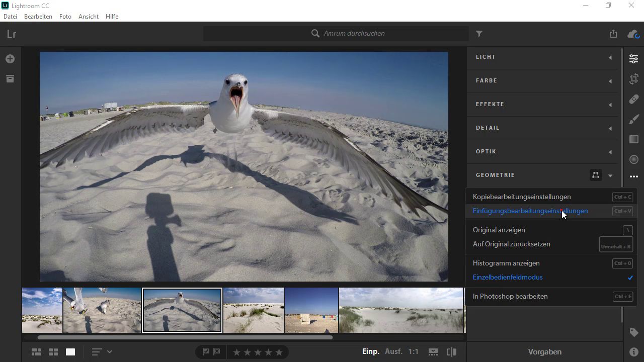644x362 pixels.
Task: Click the edit panel vertical scrollbar
Action: click(x=622, y=186)
